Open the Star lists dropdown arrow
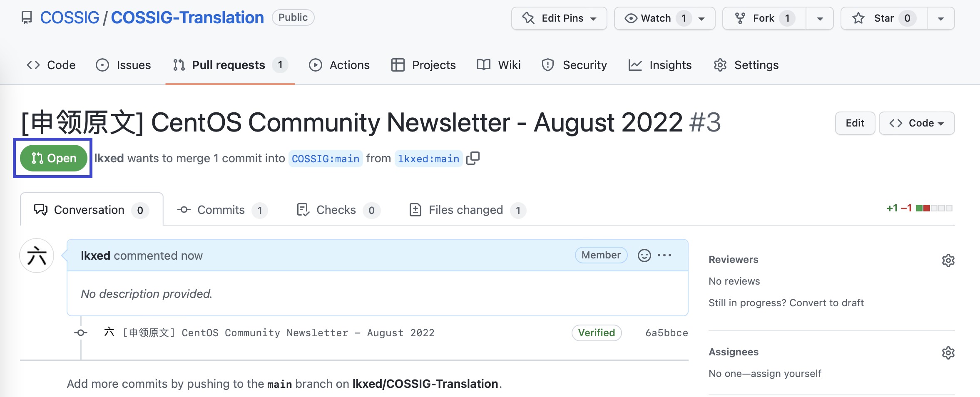The height and width of the screenshot is (397, 980). tap(940, 19)
